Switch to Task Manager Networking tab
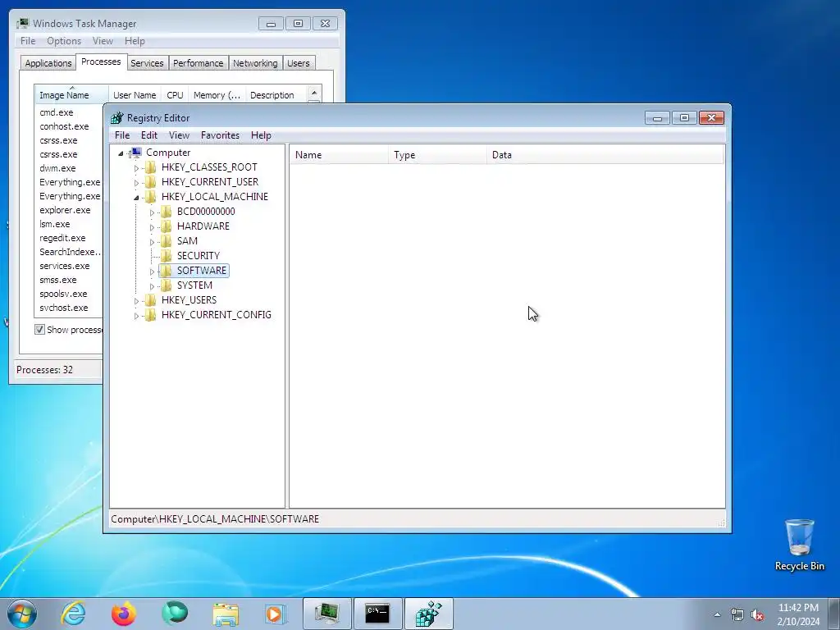This screenshot has height=630, width=840. coord(255,63)
